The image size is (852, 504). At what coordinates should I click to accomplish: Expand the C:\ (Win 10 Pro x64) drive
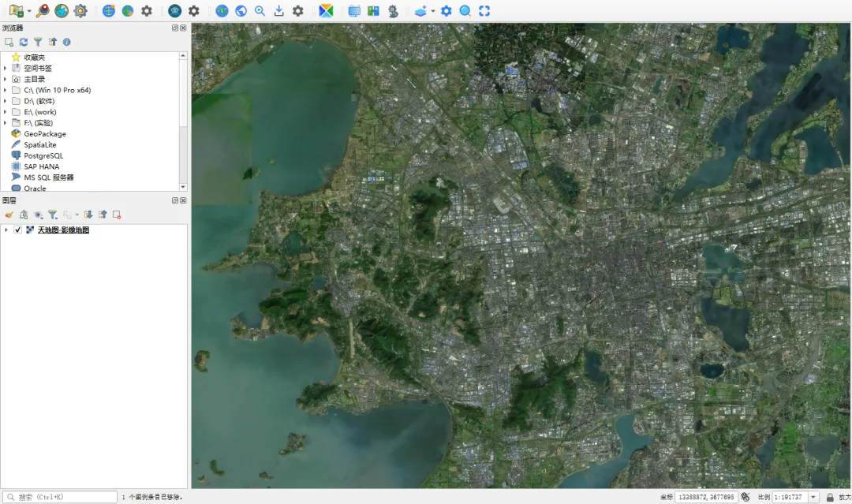coord(6,90)
